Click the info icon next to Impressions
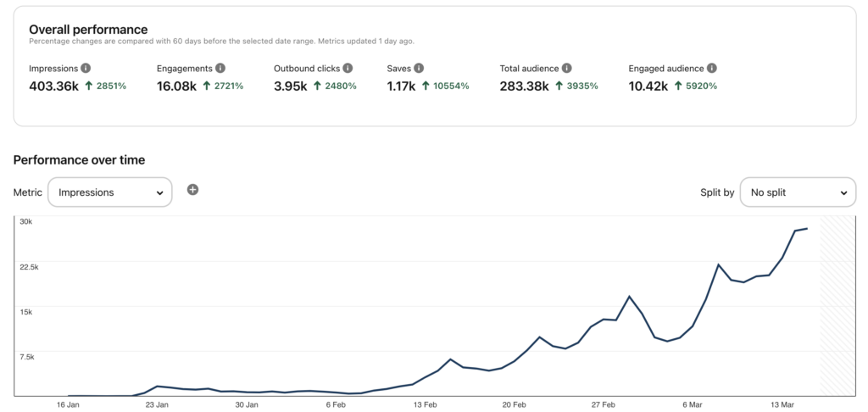The image size is (868, 412). pos(86,68)
